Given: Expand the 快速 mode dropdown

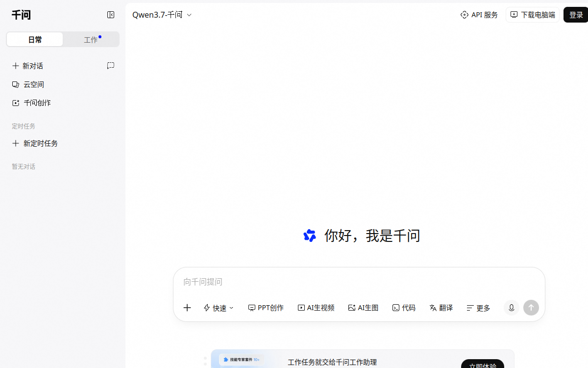Looking at the screenshot, I should pyautogui.click(x=219, y=308).
